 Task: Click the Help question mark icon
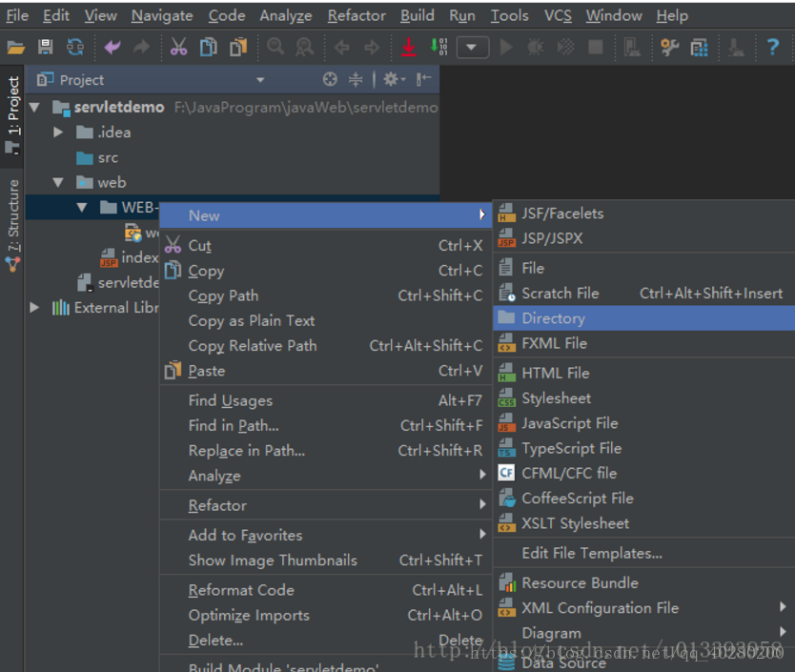[x=773, y=47]
